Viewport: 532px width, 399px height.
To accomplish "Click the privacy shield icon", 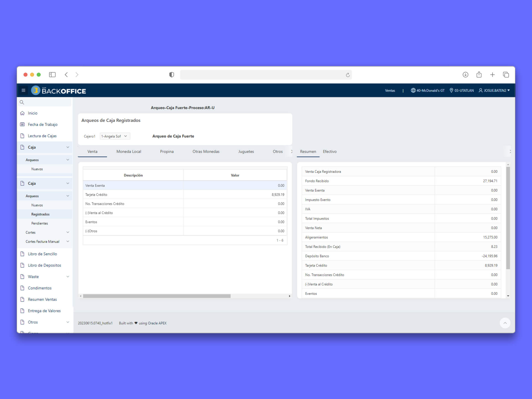I will 172,75.
